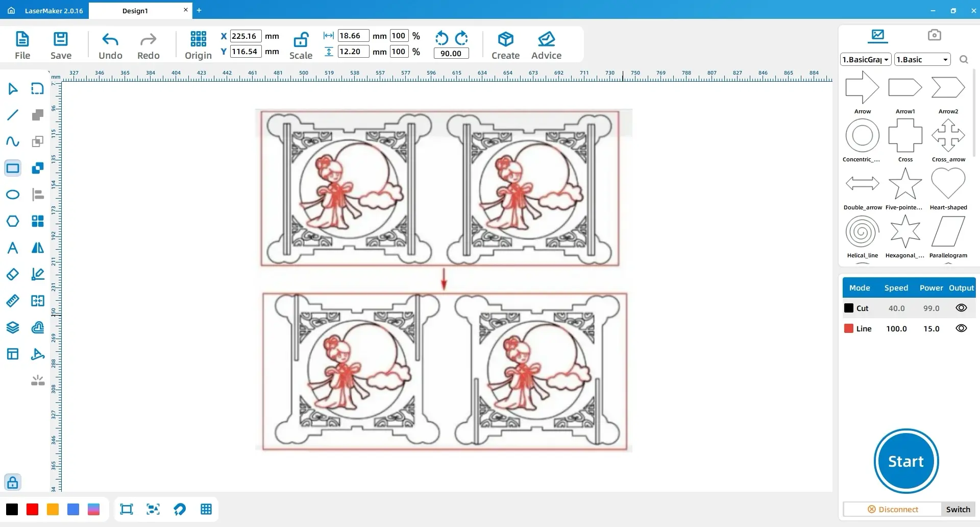This screenshot has height=527, width=980.
Task: Select the Design1 tab
Action: (135, 11)
